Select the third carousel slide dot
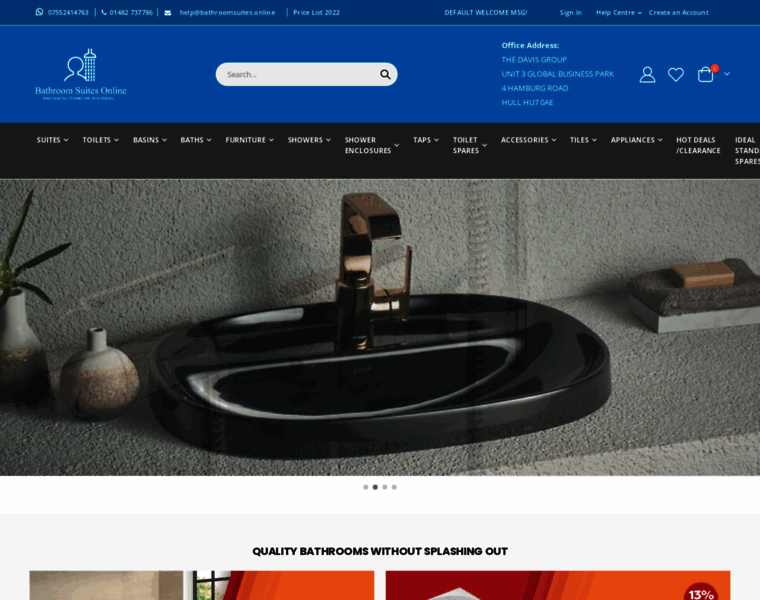Image resolution: width=760 pixels, height=600 pixels. tap(385, 487)
